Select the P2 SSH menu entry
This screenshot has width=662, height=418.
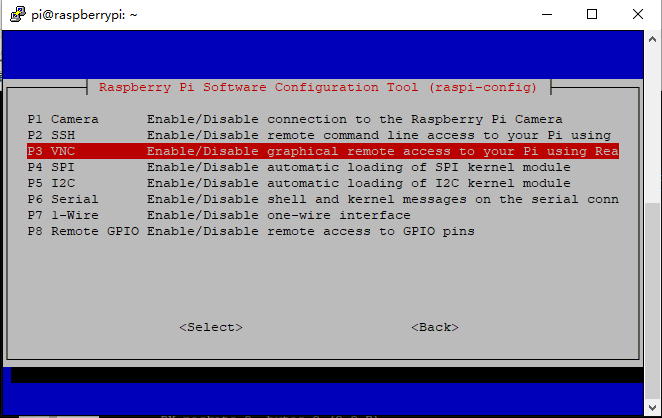point(323,136)
